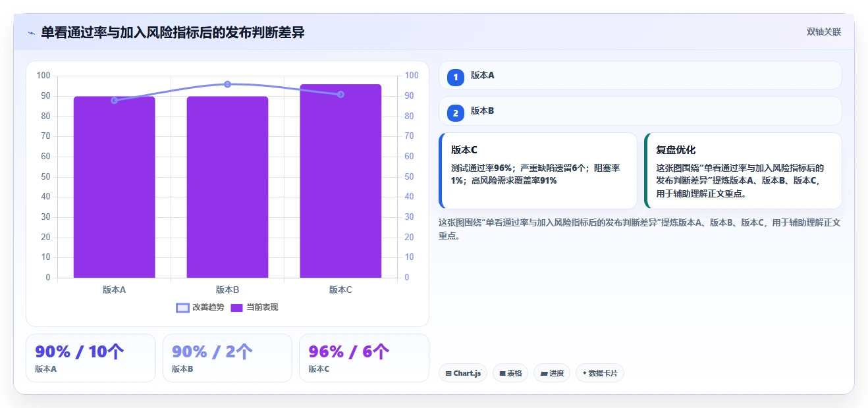The image size is (868, 408).
Task: Toggle the 当前表现 legend item
Action: [254, 307]
